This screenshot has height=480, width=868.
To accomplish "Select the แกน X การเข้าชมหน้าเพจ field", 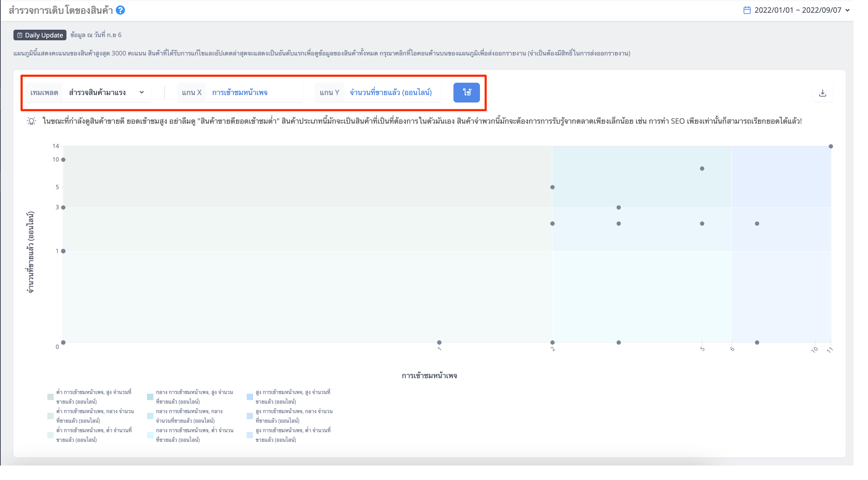I will pyautogui.click(x=240, y=93).
